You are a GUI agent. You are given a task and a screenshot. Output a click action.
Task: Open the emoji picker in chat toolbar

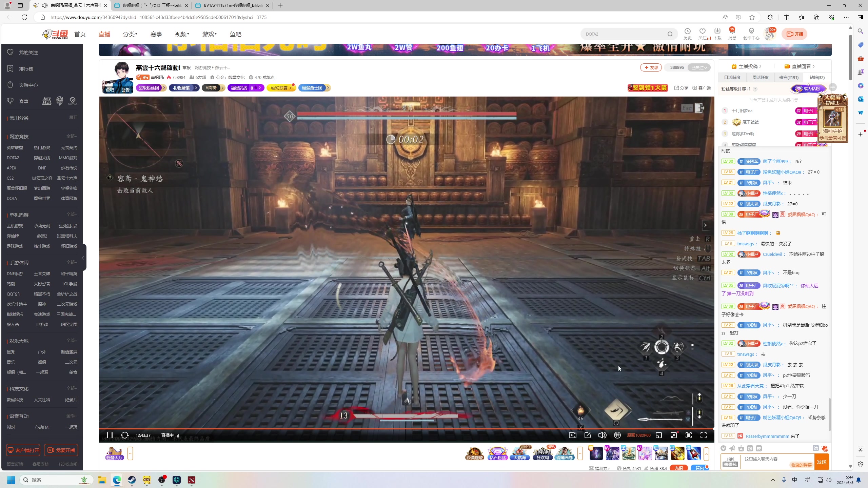[x=723, y=448]
